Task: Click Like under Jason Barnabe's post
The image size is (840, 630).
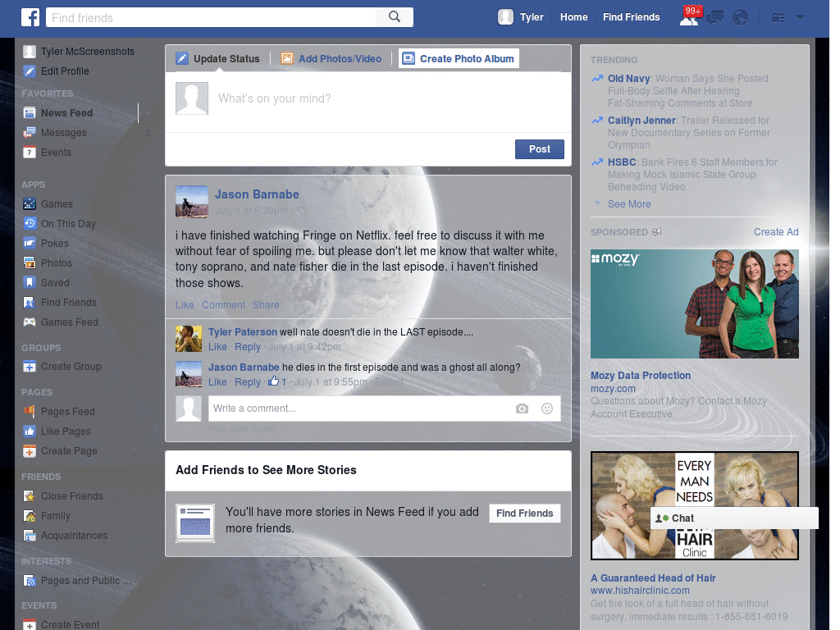Action: 185,305
